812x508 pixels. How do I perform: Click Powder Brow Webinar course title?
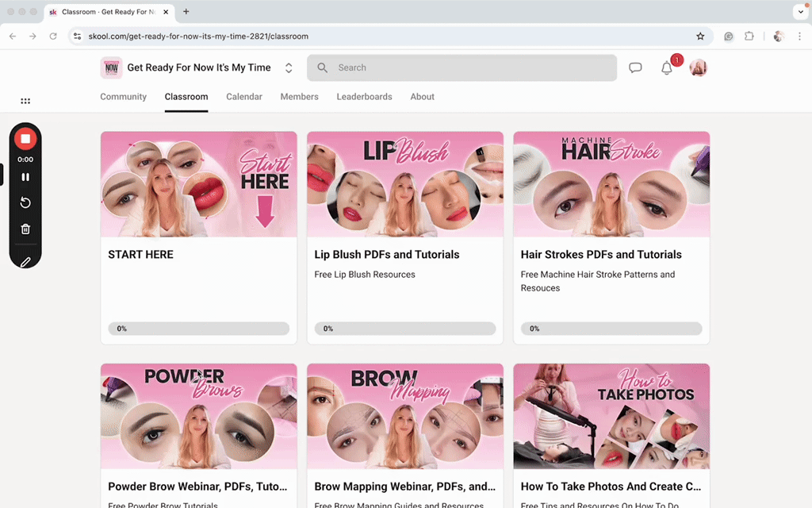[x=197, y=487]
